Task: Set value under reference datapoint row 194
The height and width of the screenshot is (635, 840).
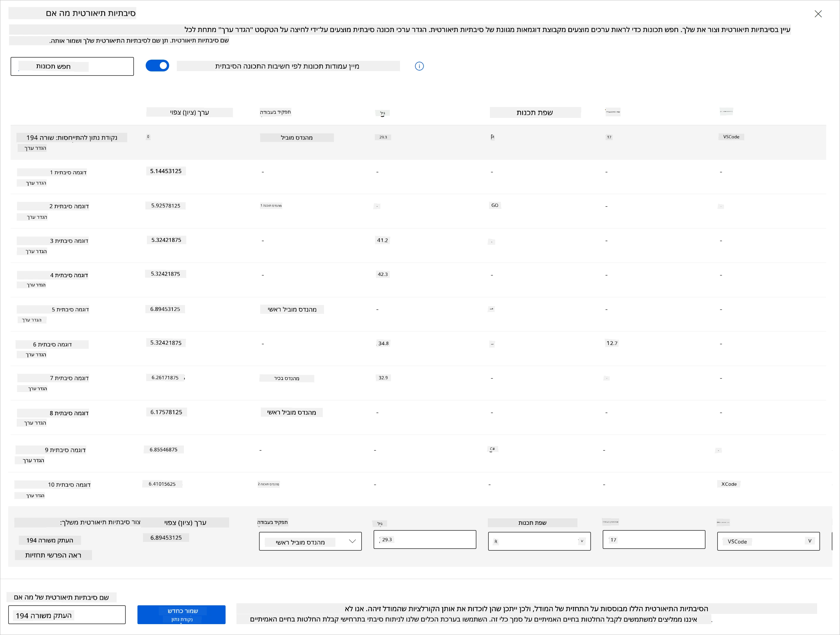Action: (35, 148)
